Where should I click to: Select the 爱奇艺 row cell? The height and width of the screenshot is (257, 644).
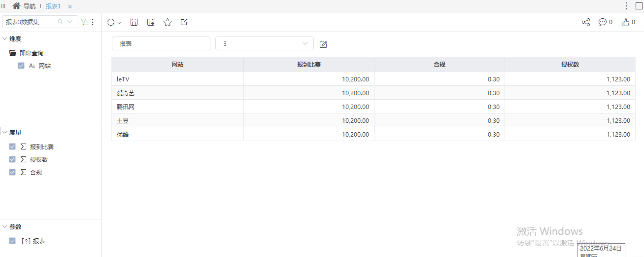pyautogui.click(x=177, y=93)
